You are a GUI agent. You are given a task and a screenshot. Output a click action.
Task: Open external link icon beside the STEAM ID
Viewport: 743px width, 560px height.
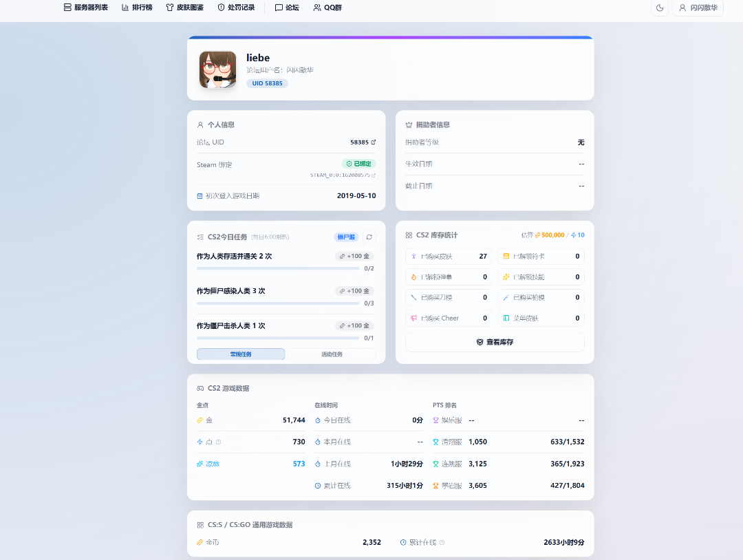tap(374, 175)
